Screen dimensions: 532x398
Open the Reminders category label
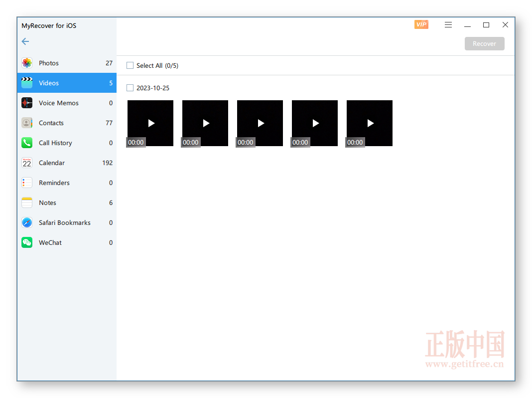pos(54,183)
